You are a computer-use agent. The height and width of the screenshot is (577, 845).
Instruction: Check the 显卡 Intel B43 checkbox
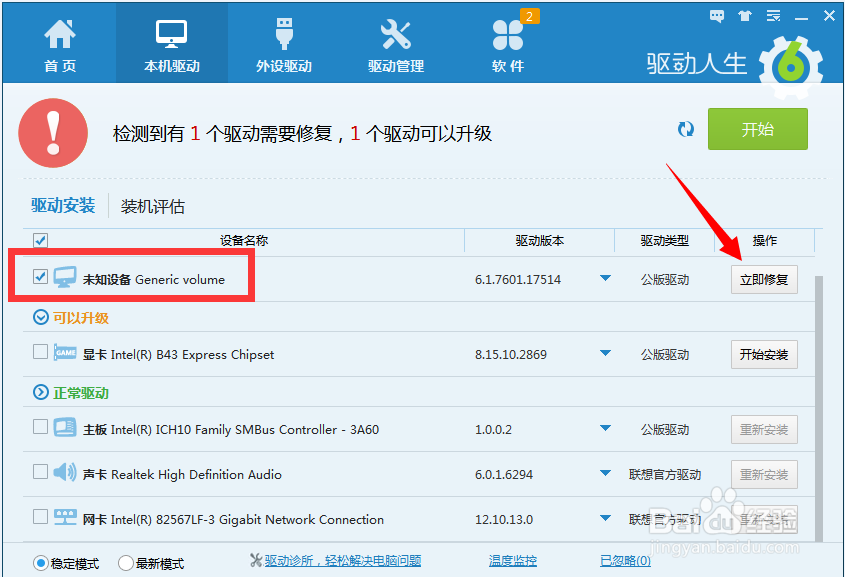40,352
